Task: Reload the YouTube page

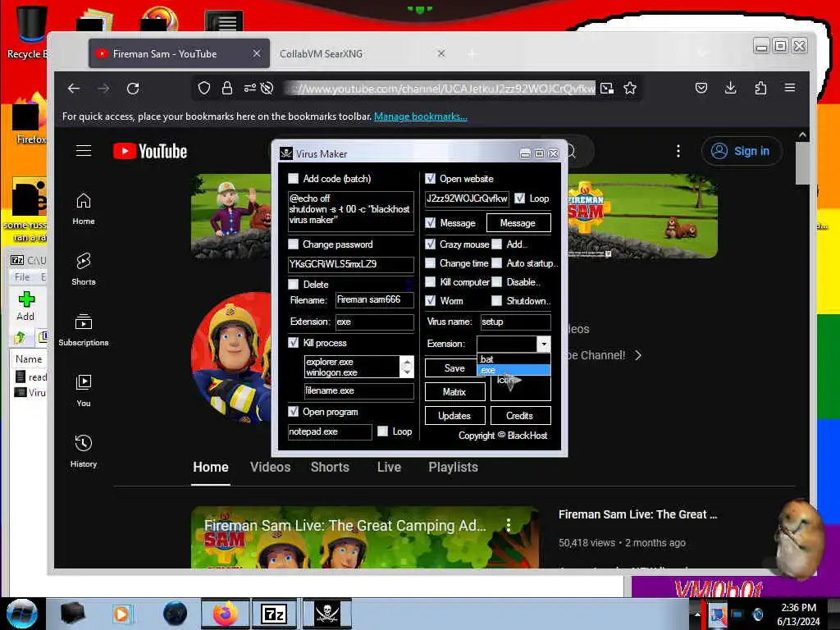Action: click(133, 89)
